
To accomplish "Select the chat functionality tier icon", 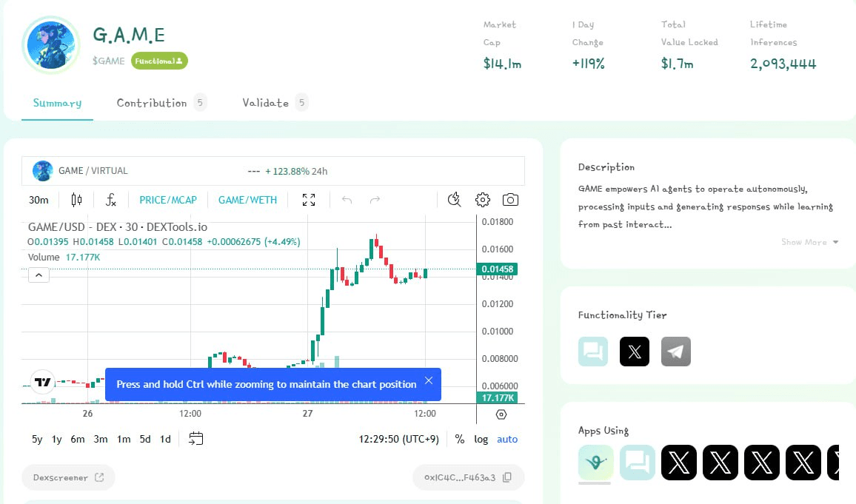I will [593, 352].
